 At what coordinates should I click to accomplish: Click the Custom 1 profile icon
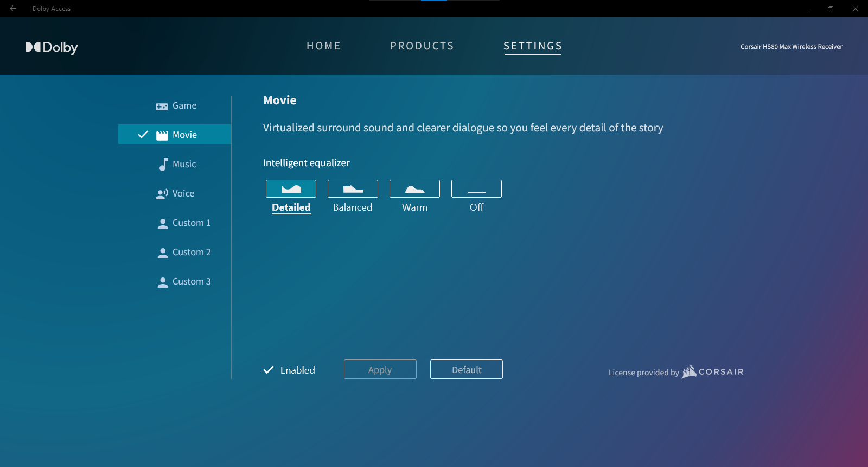163,224
